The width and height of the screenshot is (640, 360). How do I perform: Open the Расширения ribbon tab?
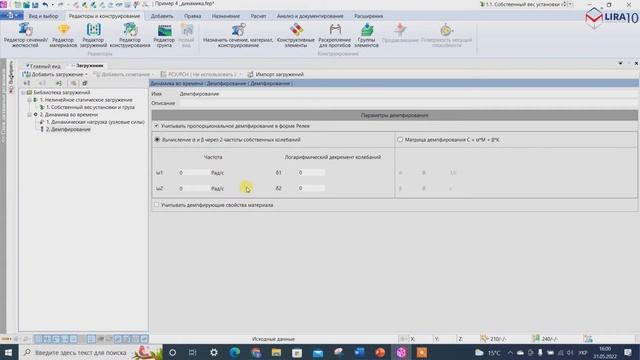(368, 16)
